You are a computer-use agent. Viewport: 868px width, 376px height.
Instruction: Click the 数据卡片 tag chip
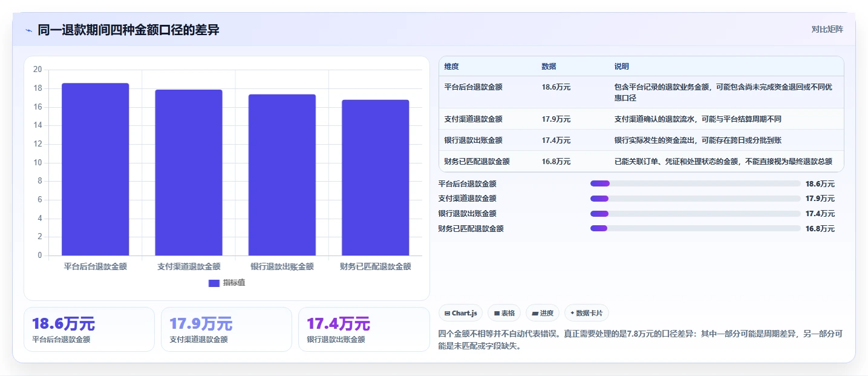click(586, 313)
